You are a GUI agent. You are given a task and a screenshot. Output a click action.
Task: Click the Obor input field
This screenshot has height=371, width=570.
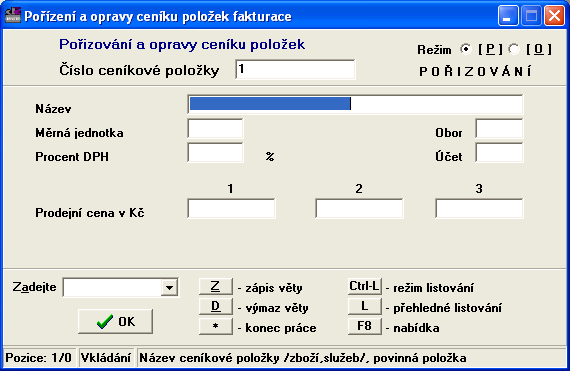pyautogui.click(x=499, y=128)
